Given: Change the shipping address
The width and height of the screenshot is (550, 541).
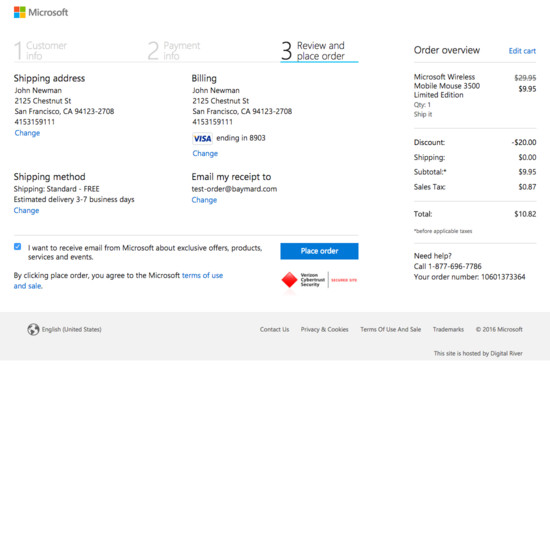Looking at the screenshot, I should click(27, 133).
